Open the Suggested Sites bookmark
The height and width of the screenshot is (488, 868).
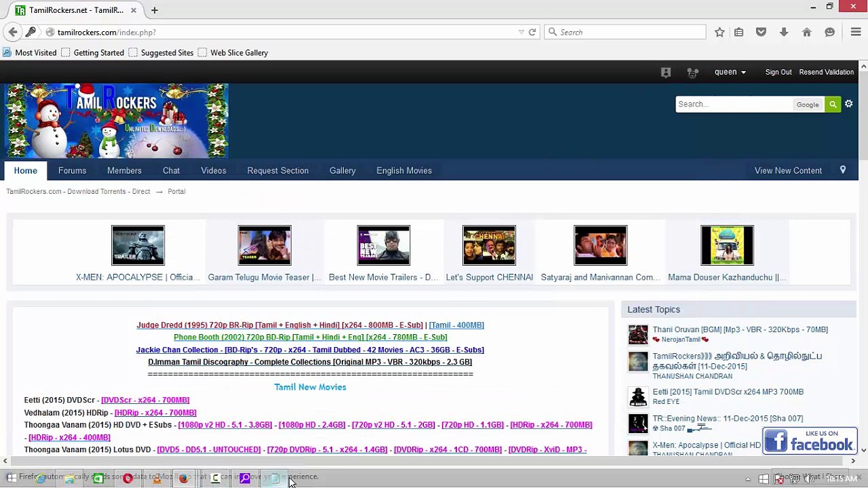(161, 52)
